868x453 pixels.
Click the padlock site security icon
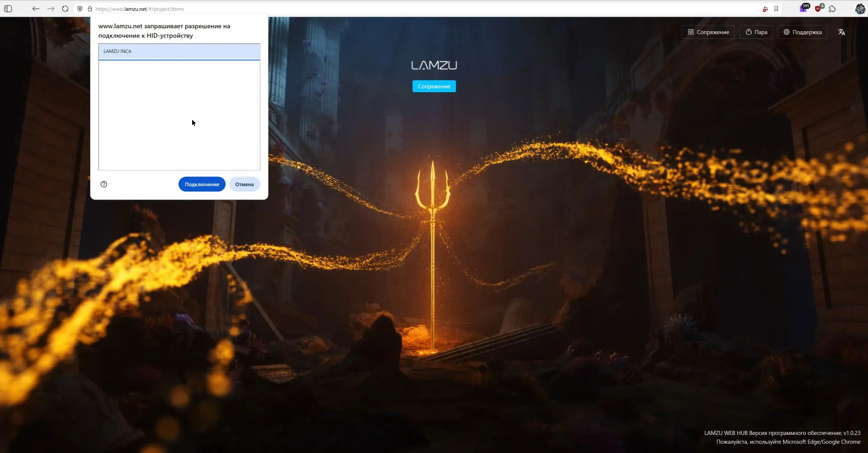tap(90, 9)
